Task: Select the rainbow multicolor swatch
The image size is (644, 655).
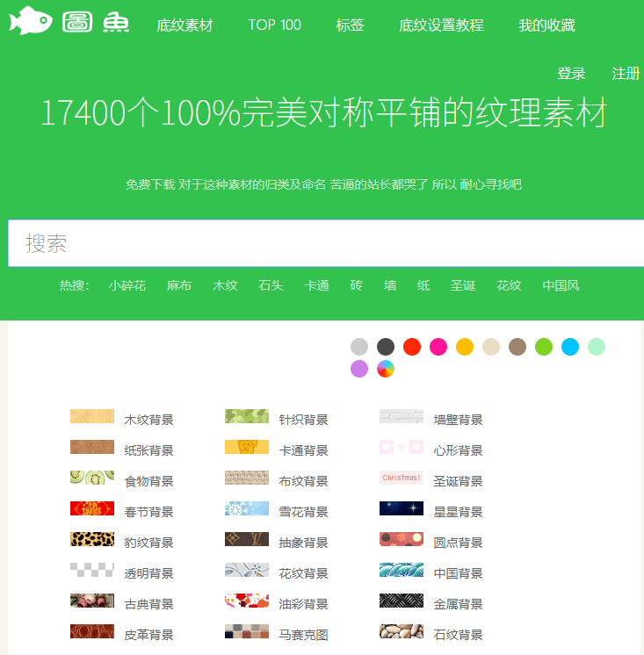Action: coord(386,369)
